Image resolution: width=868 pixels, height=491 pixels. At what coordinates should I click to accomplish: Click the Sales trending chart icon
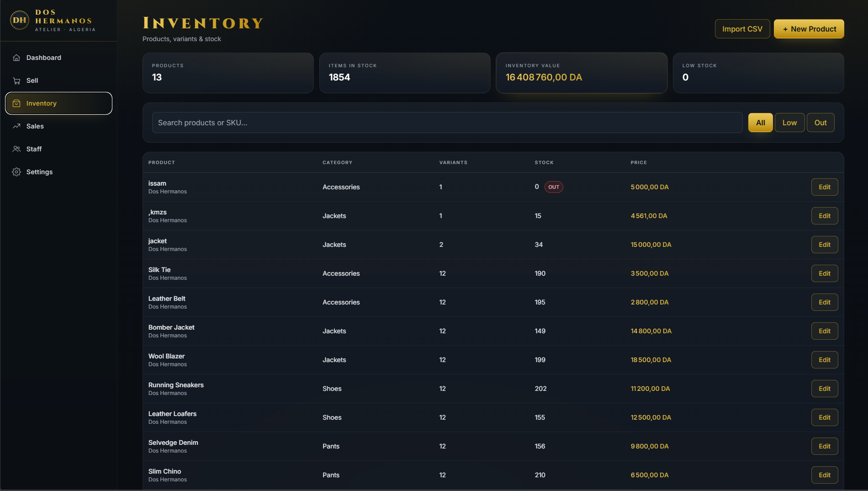[x=16, y=126]
